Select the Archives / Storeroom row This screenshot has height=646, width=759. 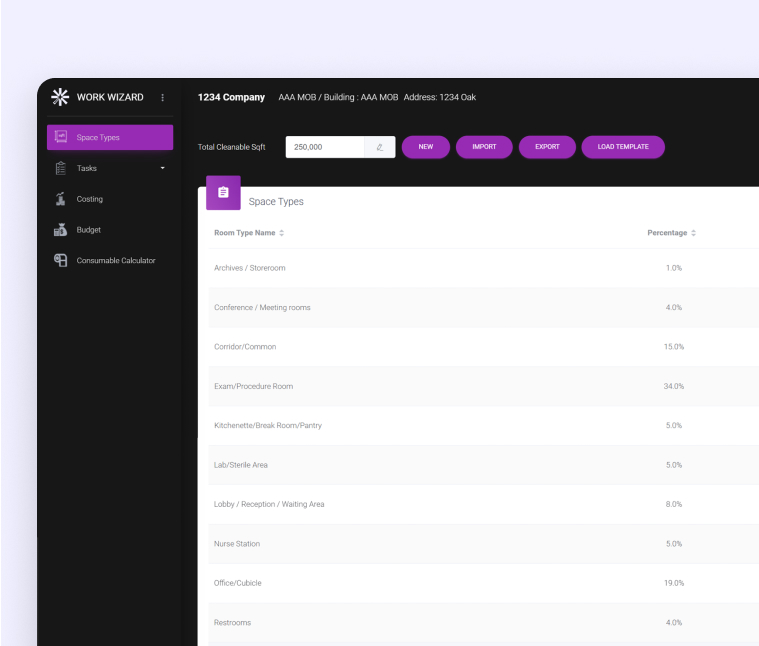[x=484, y=268]
